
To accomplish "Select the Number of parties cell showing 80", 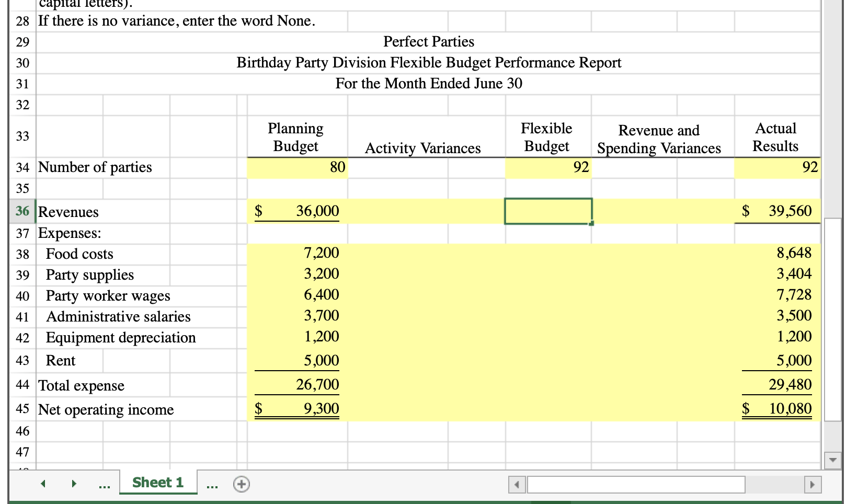I will tap(296, 167).
